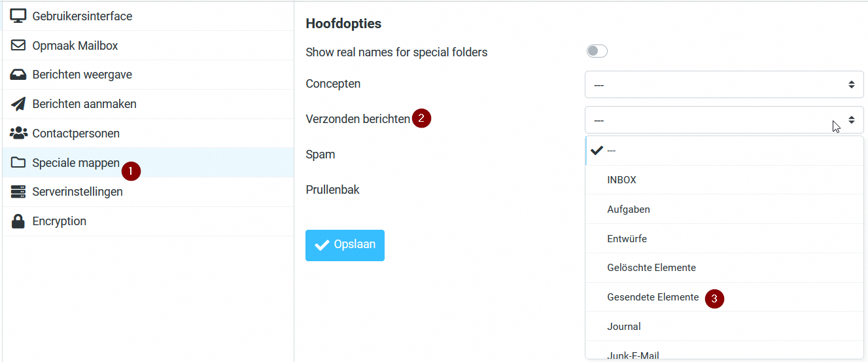Select the checked blank '---' option
Screen dimensions: 868x362
611,151
